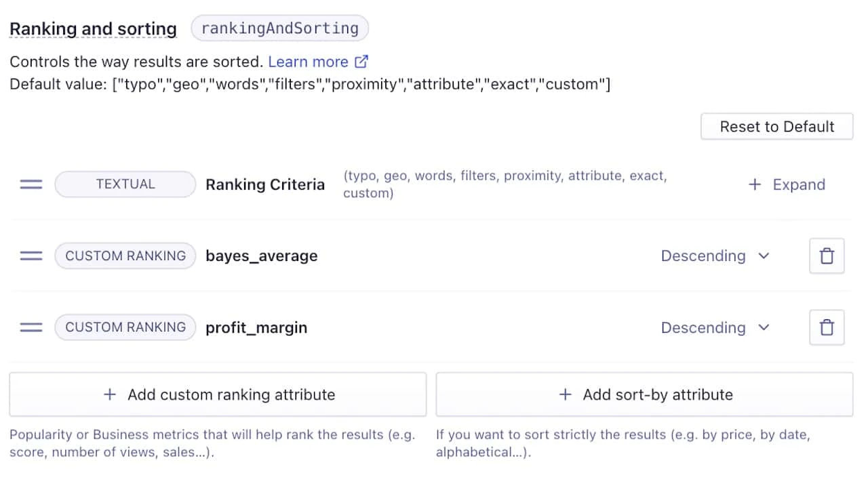Expand the Ranking Criteria details
This screenshot has height=488, width=868.
click(787, 184)
